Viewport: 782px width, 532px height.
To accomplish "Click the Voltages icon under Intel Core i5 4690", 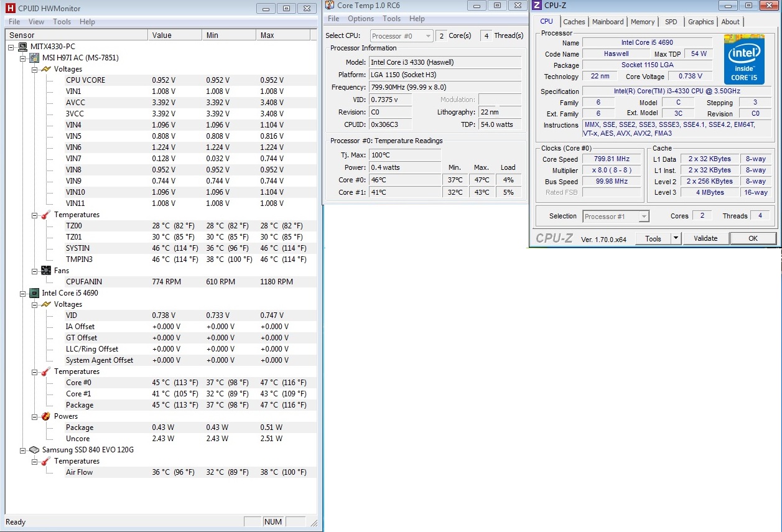I will (x=46, y=304).
